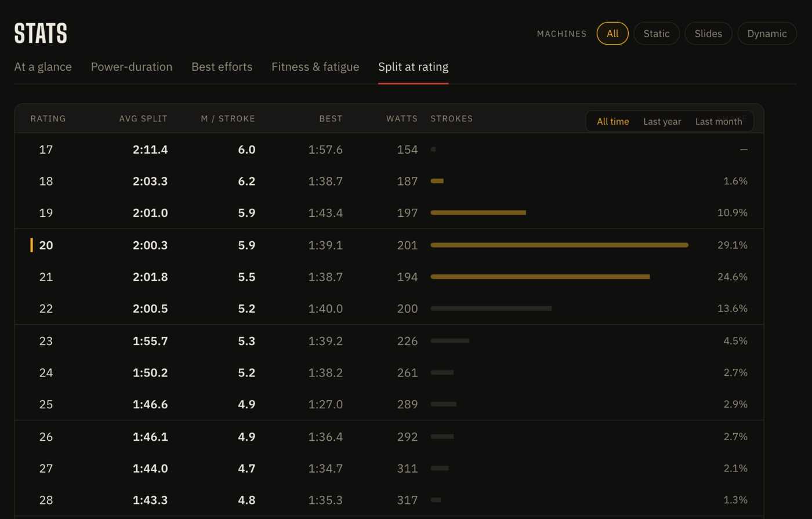Image resolution: width=812 pixels, height=519 pixels.
Task: Select highlighted rating 20 row number
Action: 46,245
